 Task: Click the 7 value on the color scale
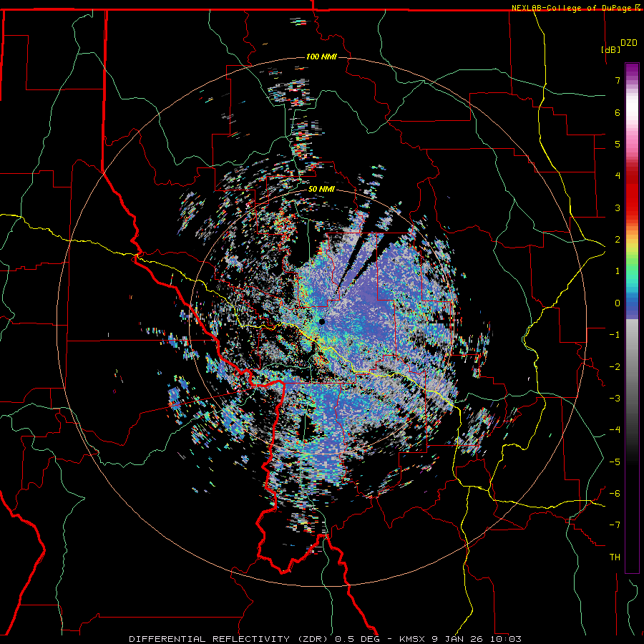pyautogui.click(x=618, y=80)
